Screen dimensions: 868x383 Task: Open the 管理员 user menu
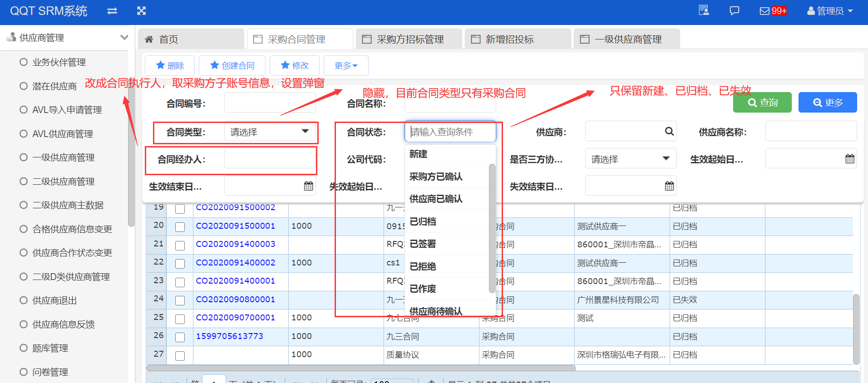point(830,11)
